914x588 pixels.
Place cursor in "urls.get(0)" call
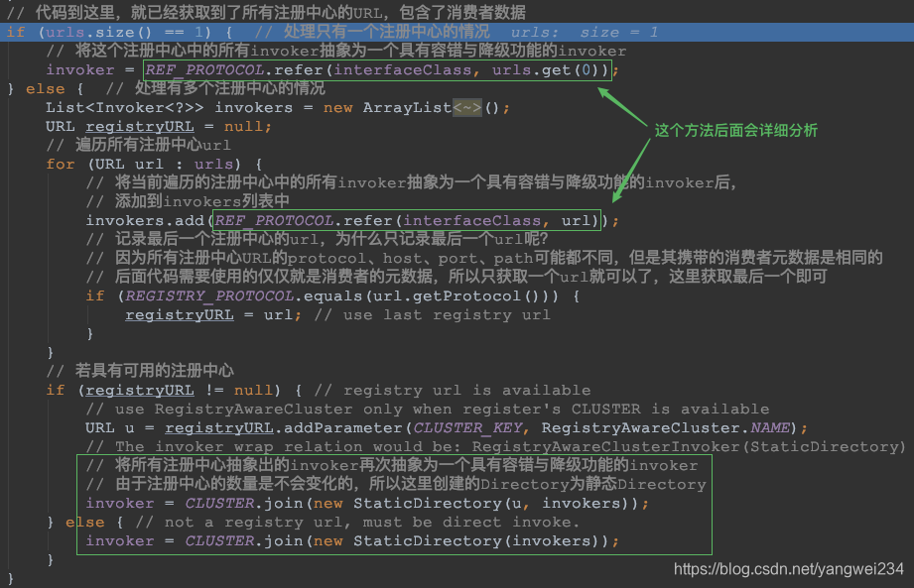549,69
